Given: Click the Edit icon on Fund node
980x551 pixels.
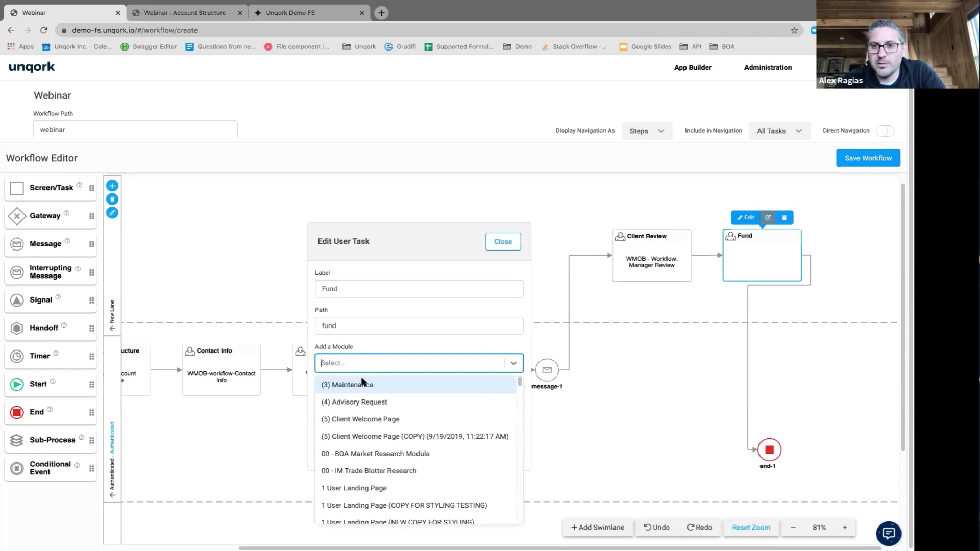Looking at the screenshot, I should (746, 217).
